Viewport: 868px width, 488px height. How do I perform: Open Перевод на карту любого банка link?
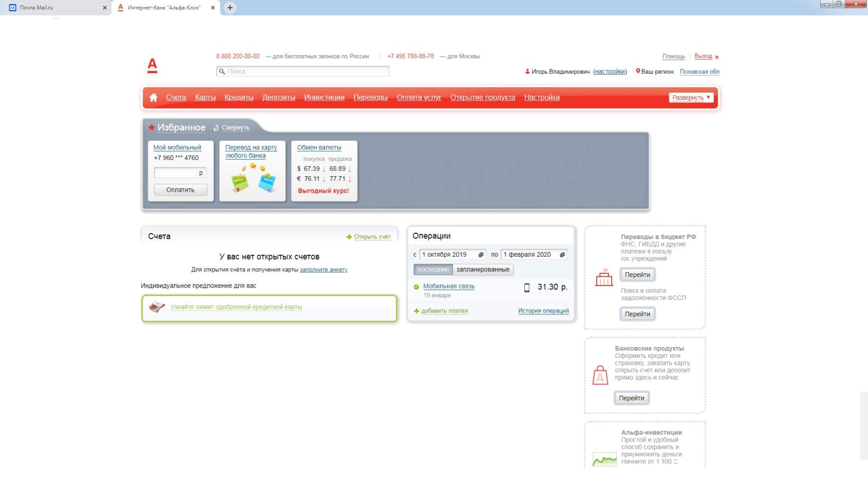coord(251,151)
